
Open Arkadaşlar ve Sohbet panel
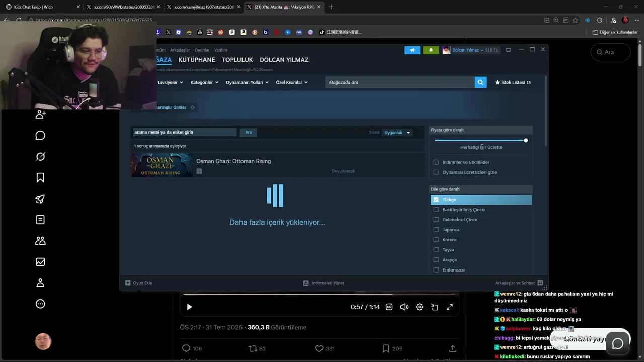point(519,283)
